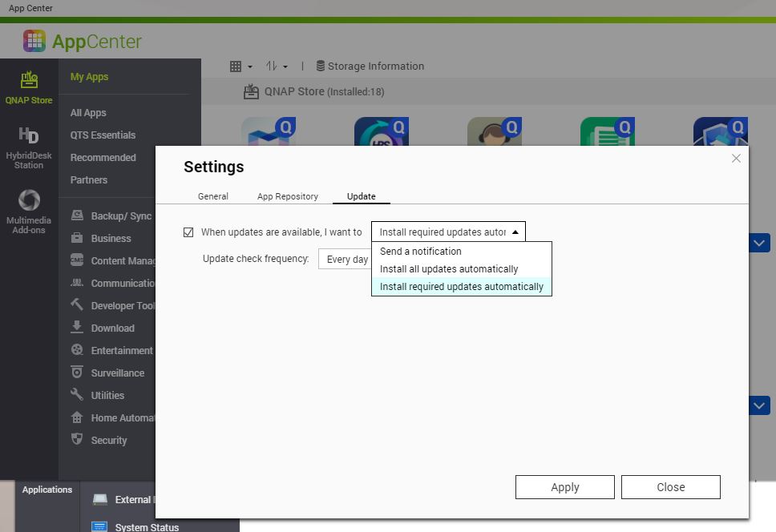Click the Apply button
Viewport: 776px width, 532px height.
tap(564, 487)
